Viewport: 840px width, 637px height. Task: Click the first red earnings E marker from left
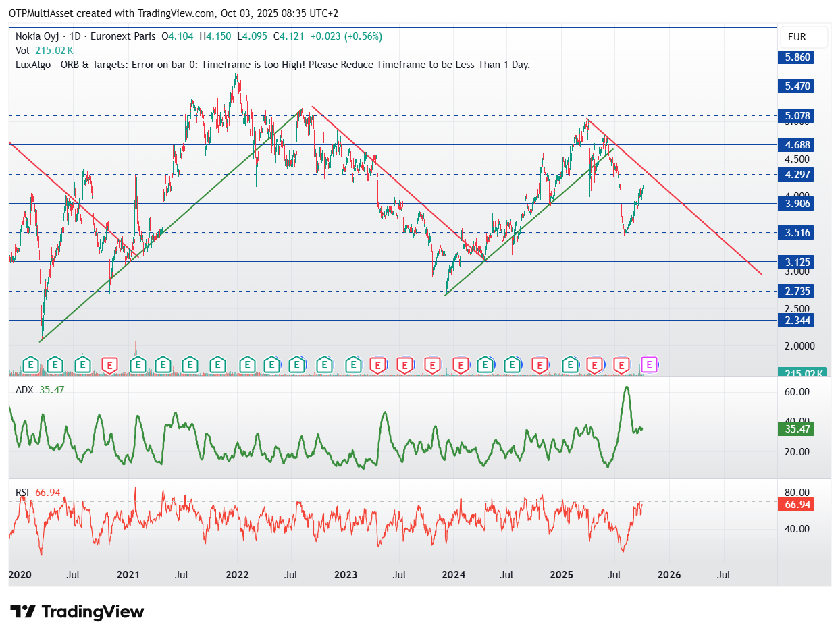tap(110, 365)
